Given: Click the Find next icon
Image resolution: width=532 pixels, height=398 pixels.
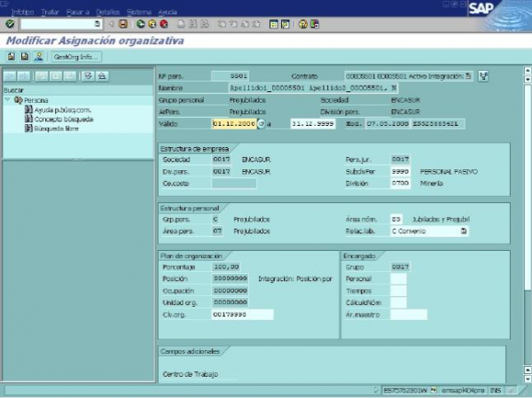Looking at the screenshot, I should tap(204, 24).
